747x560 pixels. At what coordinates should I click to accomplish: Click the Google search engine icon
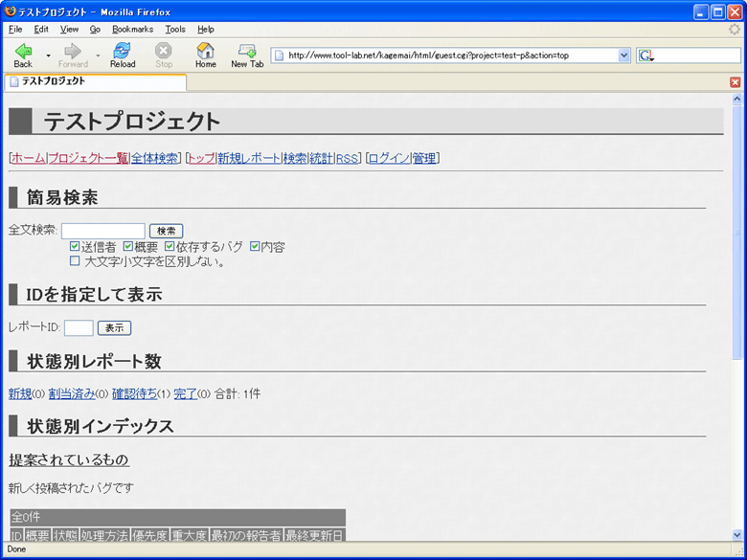coord(646,56)
